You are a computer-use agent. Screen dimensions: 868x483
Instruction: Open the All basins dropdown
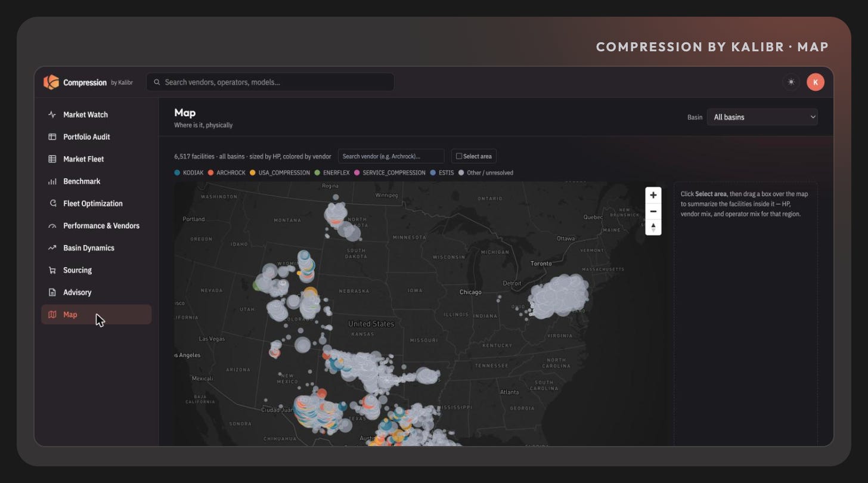click(x=762, y=117)
